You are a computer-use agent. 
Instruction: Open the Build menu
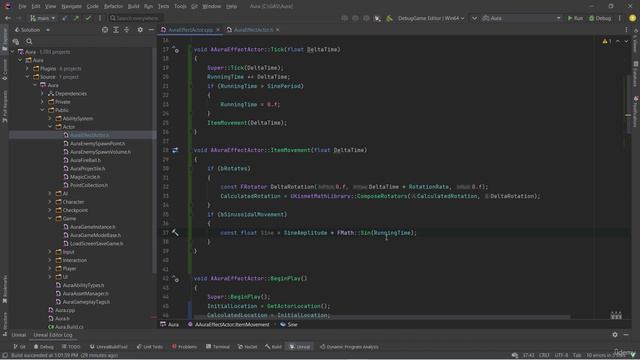coord(133,7)
